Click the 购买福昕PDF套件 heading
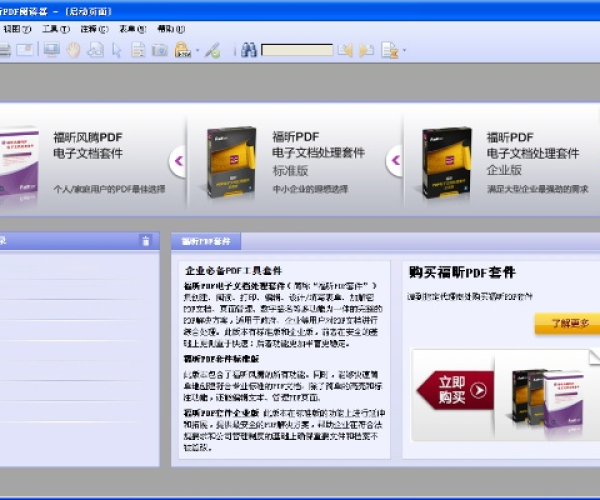Image resolution: width=600 pixels, height=500 pixels. tap(462, 272)
